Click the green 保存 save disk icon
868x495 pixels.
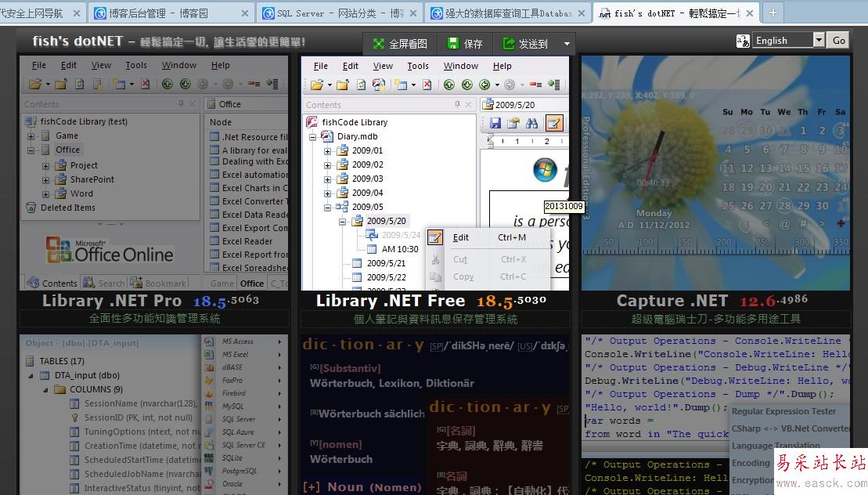(453, 44)
